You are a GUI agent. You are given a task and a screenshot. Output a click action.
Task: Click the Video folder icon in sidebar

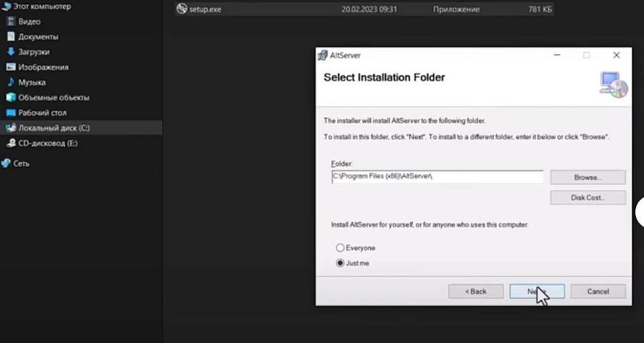pyautogui.click(x=11, y=21)
